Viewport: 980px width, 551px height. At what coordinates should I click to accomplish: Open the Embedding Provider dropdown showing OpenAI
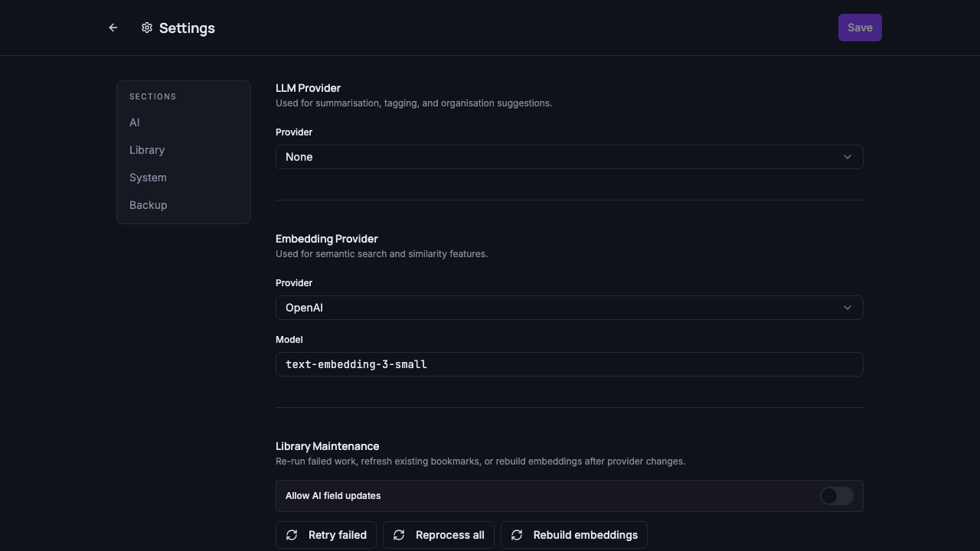pos(569,308)
